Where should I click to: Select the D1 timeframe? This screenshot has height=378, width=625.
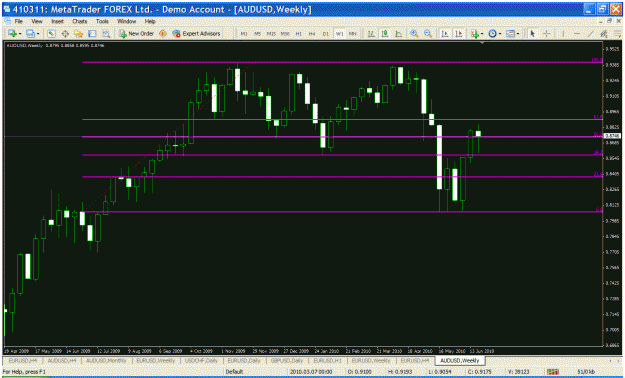click(x=326, y=34)
